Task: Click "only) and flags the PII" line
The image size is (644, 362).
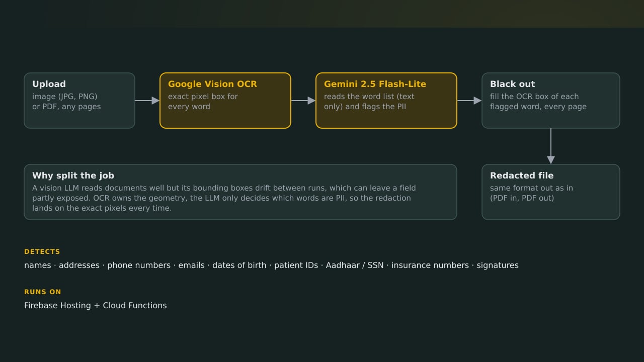Action: tap(365, 107)
